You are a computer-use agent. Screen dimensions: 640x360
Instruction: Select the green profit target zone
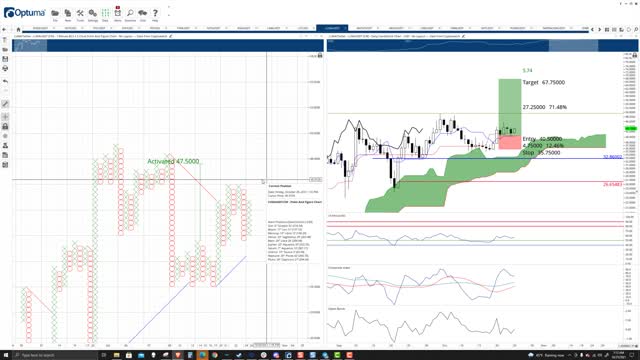[x=510, y=108]
